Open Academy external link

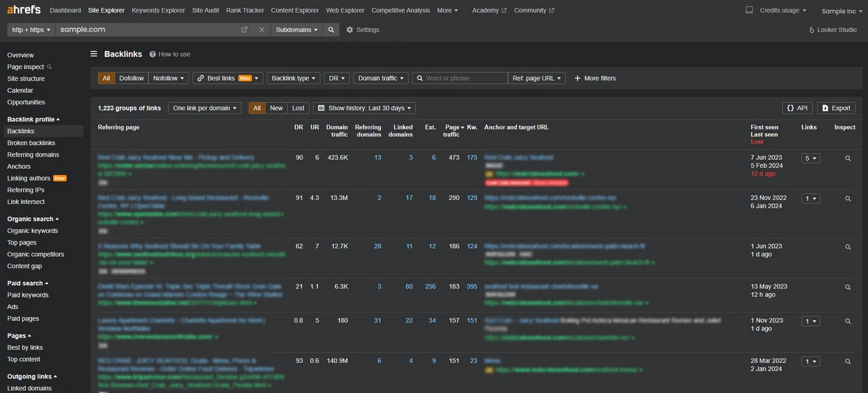click(x=489, y=10)
